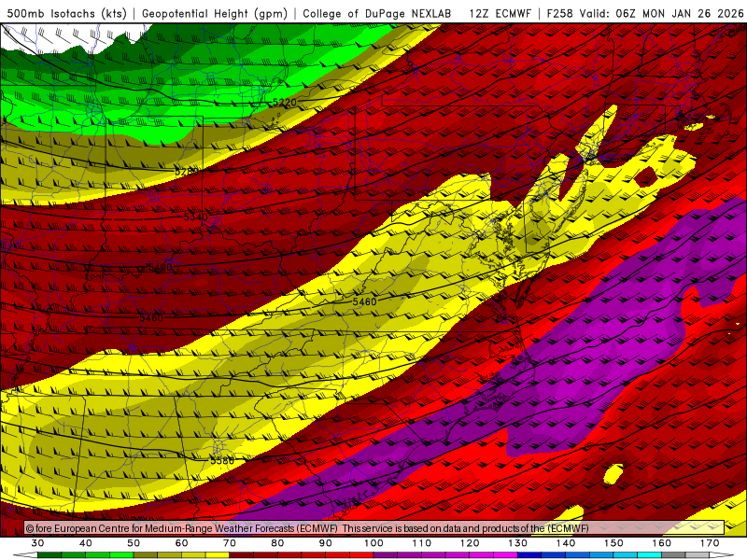This screenshot has width=747, height=560.
Task: Click the 5220 height contour label
Action: (285, 103)
